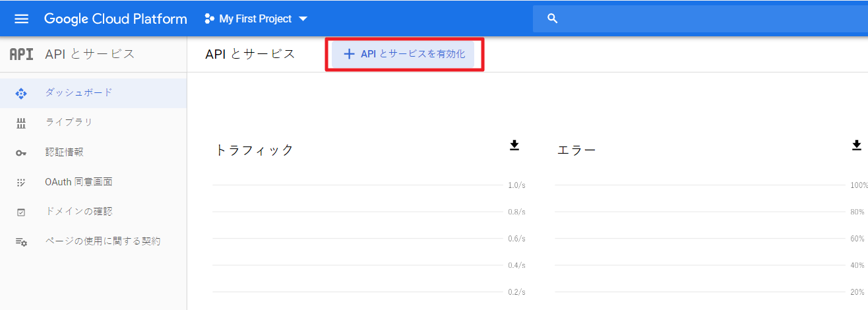Click the 認証情報 key icon
Image resolution: width=868 pixels, height=310 pixels.
point(21,152)
